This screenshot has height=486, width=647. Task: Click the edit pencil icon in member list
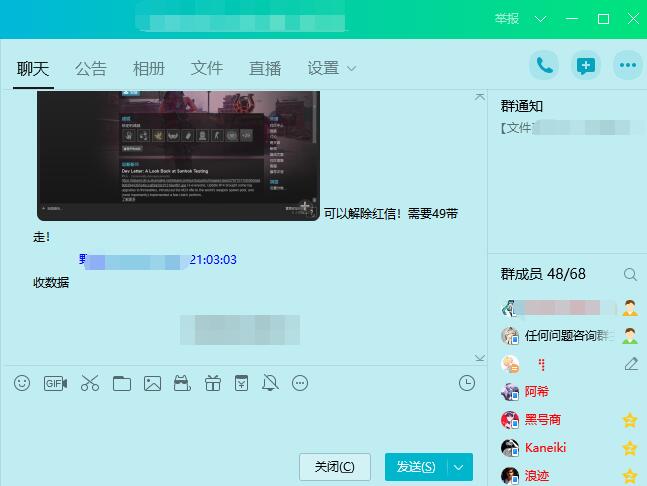[631, 364]
